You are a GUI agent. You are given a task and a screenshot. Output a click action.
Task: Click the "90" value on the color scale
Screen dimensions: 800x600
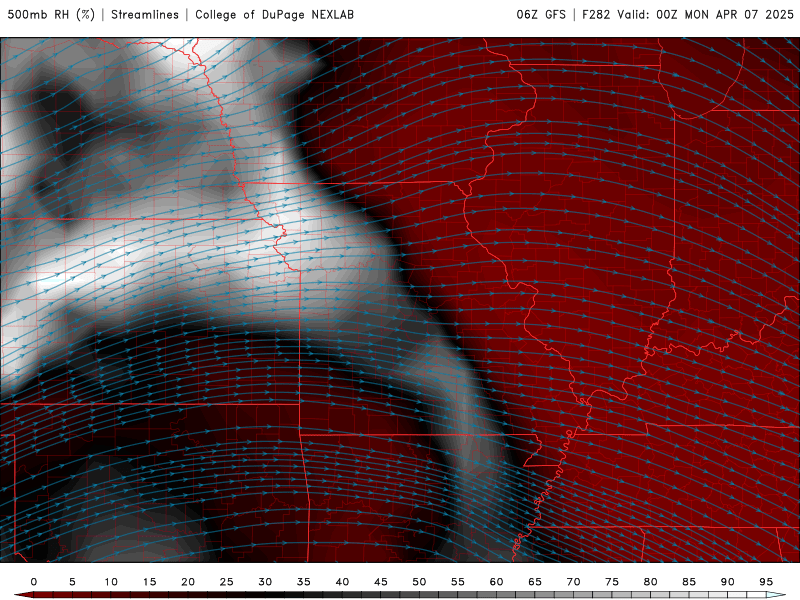tap(727, 582)
